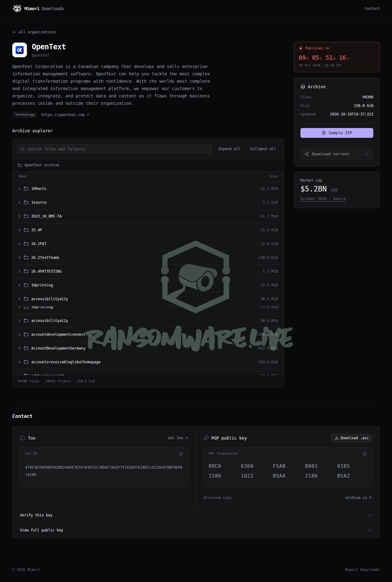Click the Tox ID string text

pos(104,471)
